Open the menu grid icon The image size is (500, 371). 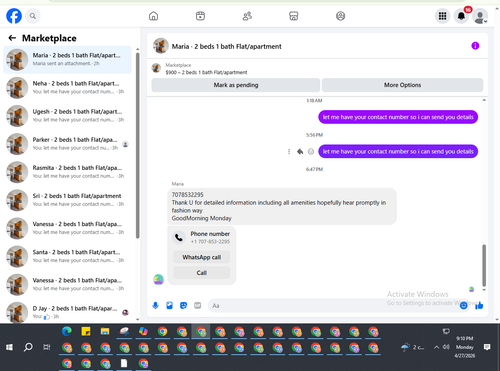(442, 16)
